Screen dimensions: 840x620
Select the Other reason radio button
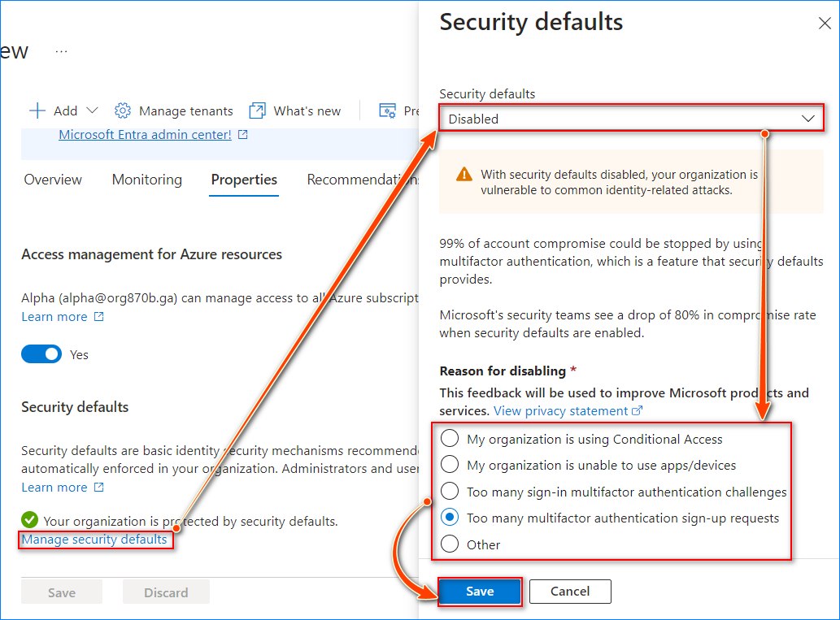coord(450,544)
